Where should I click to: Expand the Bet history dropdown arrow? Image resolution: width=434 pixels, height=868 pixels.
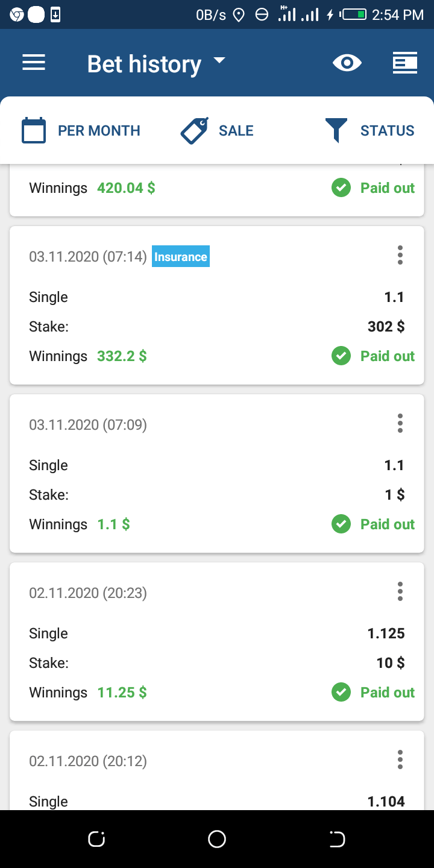click(x=219, y=61)
